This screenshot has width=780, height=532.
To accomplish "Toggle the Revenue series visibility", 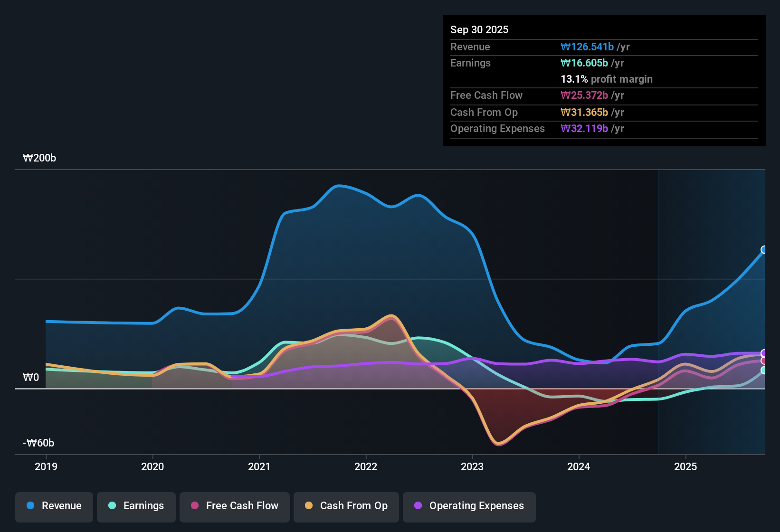I will (54, 507).
